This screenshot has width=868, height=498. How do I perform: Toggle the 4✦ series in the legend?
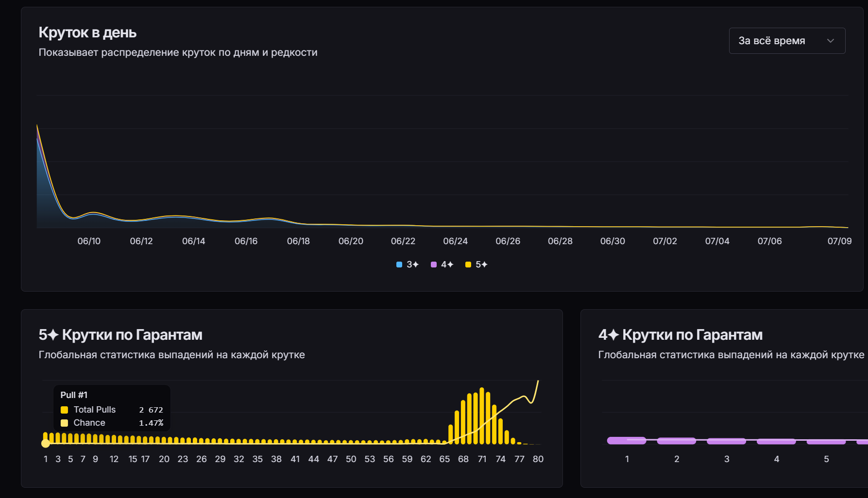point(442,265)
